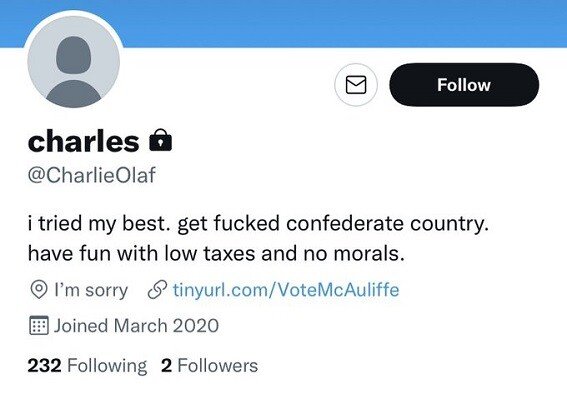
Task: Open the tinyurl.com/VoteMcAuliffe link
Action: 286,290
